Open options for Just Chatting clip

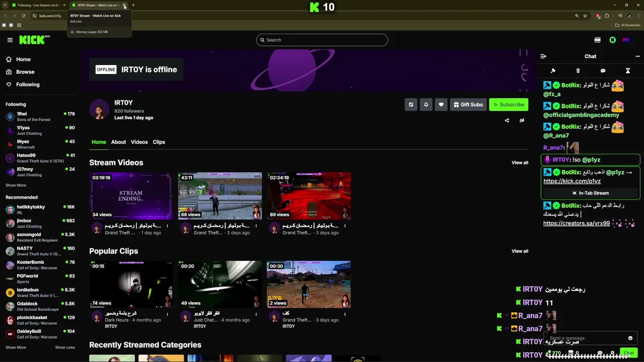click(x=256, y=314)
